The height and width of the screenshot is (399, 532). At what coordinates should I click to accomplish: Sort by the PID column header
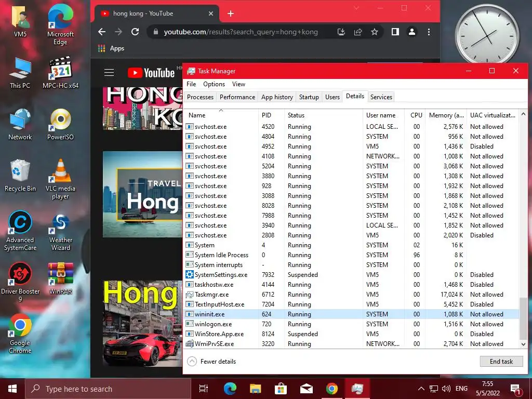pyautogui.click(x=271, y=115)
